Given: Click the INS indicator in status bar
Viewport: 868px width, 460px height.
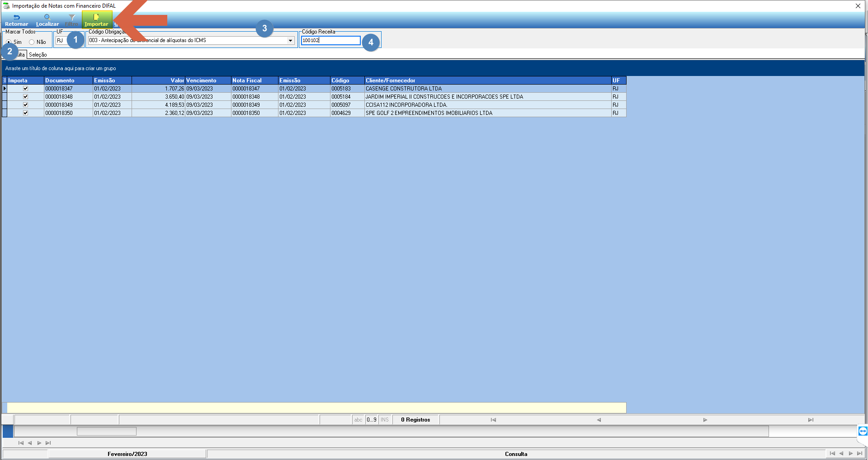Looking at the screenshot, I should 385,420.
